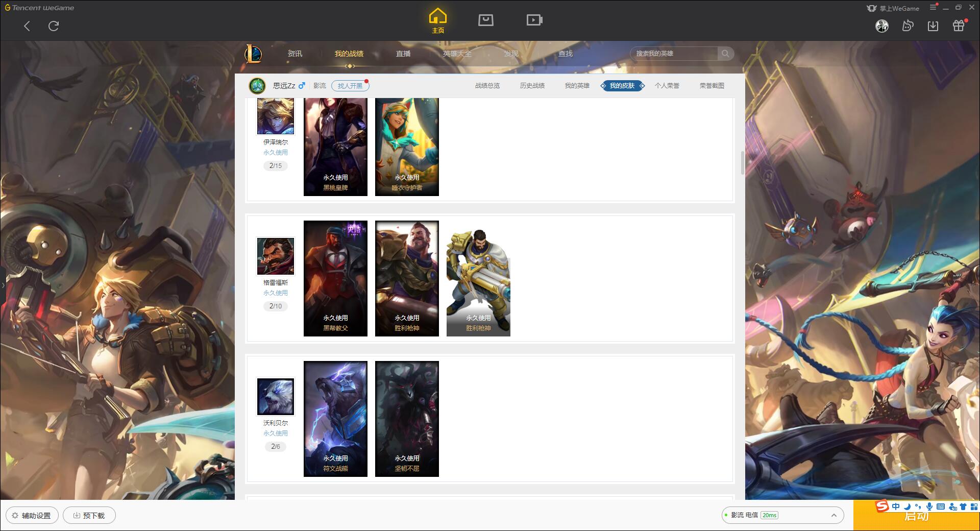Open the video camera icon

pyautogui.click(x=534, y=20)
